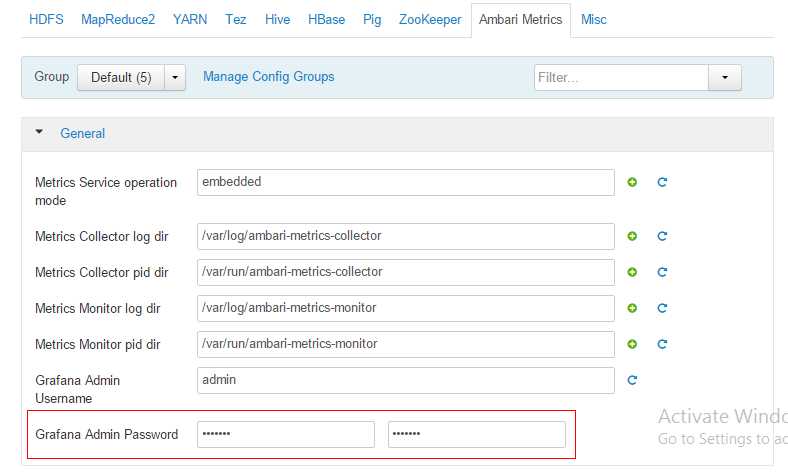Select the Misc tab

594,20
